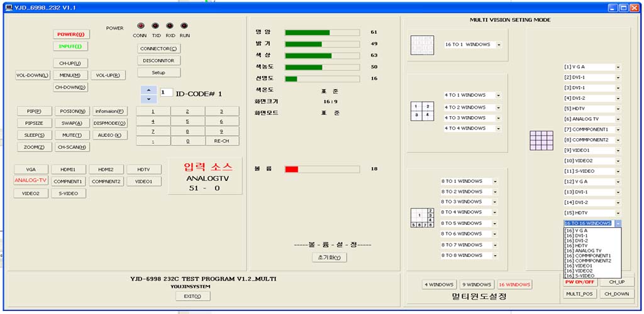Image resolution: width=644 pixels, height=314 pixels.
Task: Click the CONN status LED indicator
Action: point(140,26)
